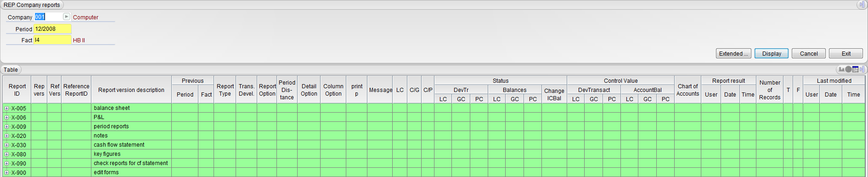Viewport: 868px width, 177px height.
Task: Select the grid table view icon
Action: pyautogui.click(x=855, y=69)
